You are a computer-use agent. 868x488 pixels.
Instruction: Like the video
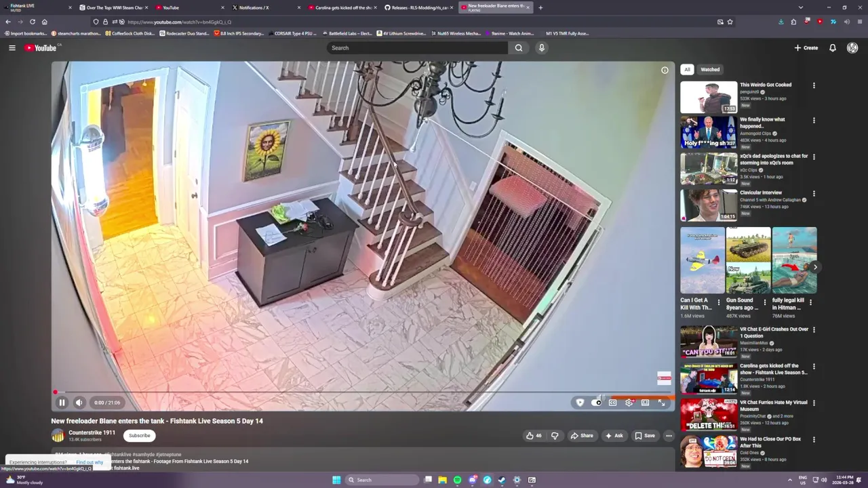click(534, 436)
